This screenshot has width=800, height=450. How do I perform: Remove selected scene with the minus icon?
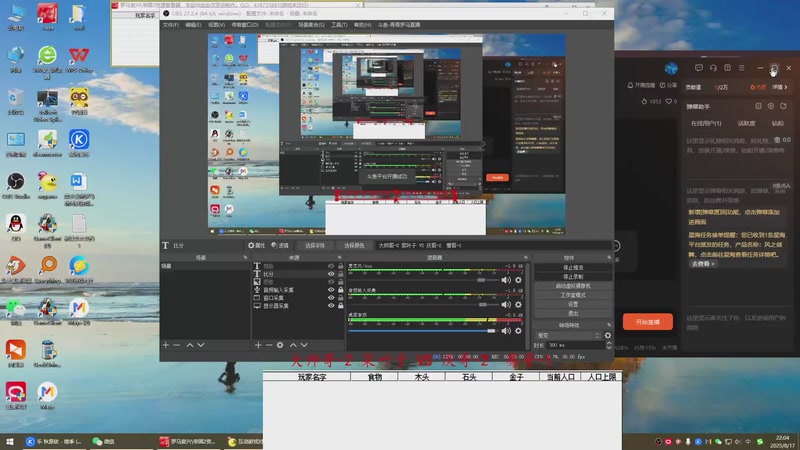coord(177,345)
